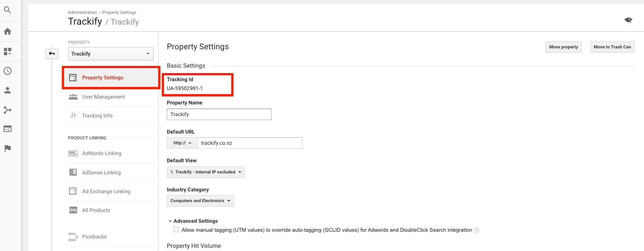This screenshot has width=644, height=251.
Task: Click the graduation cap help icon
Action: [x=628, y=20]
